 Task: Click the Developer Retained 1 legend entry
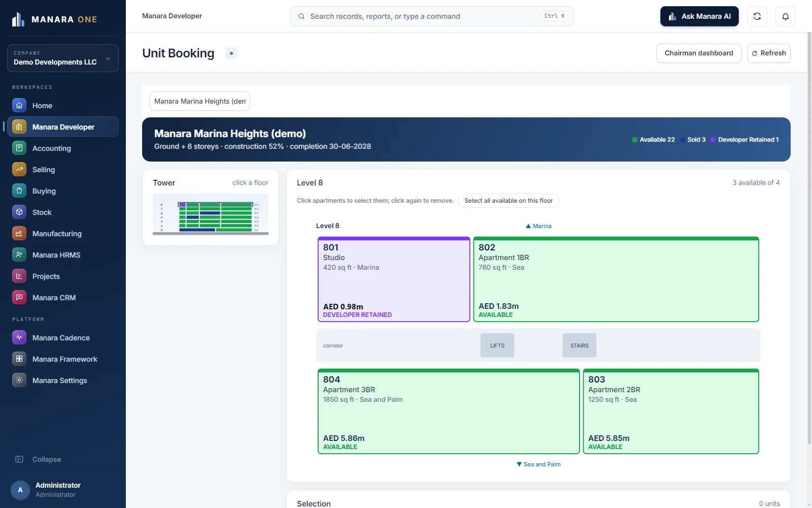coord(745,140)
